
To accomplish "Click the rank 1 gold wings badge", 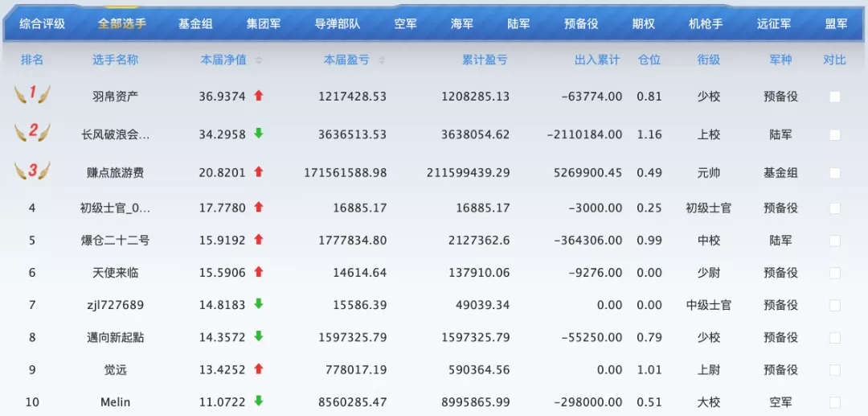I will coord(32,94).
